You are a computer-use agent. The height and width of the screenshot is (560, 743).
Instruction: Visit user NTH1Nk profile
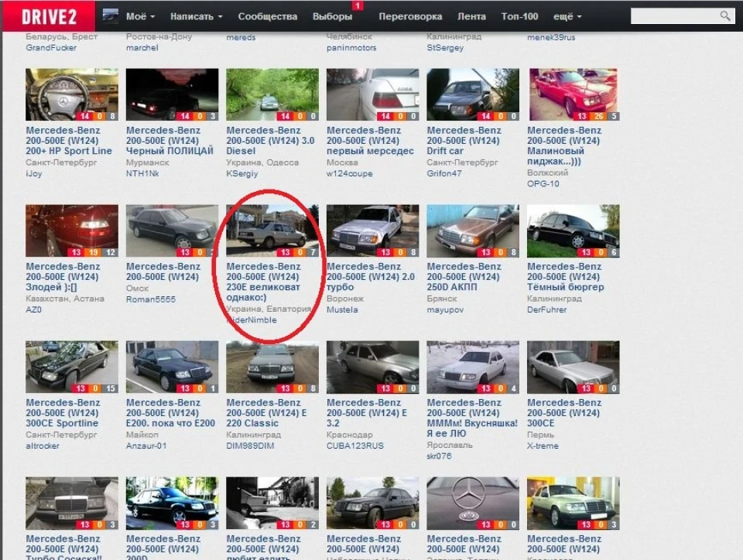point(142,174)
